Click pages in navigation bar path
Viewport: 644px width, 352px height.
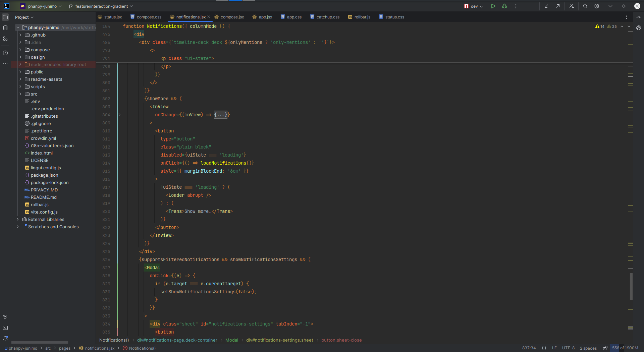(x=65, y=348)
